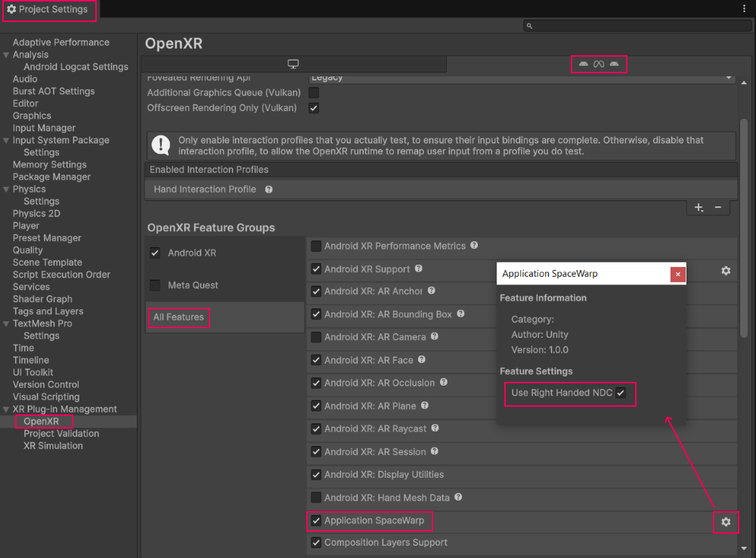Click the Project Settings gear icon
This screenshot has width=756, height=558.
click(13, 9)
